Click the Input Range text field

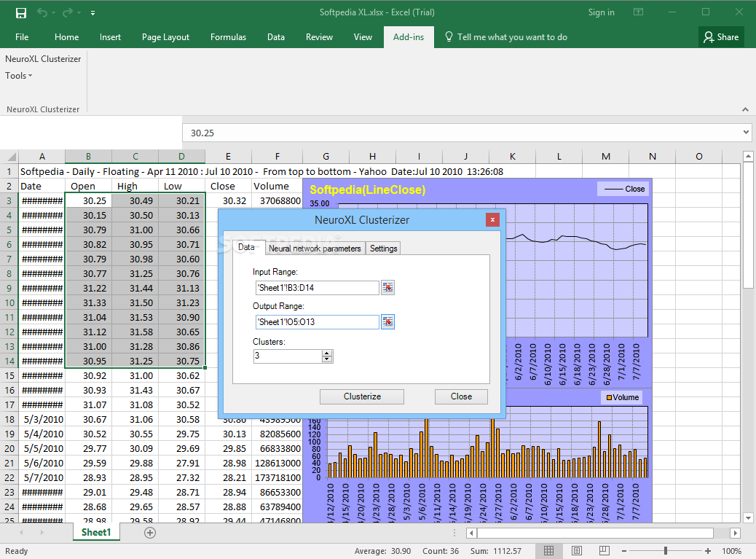pos(317,288)
